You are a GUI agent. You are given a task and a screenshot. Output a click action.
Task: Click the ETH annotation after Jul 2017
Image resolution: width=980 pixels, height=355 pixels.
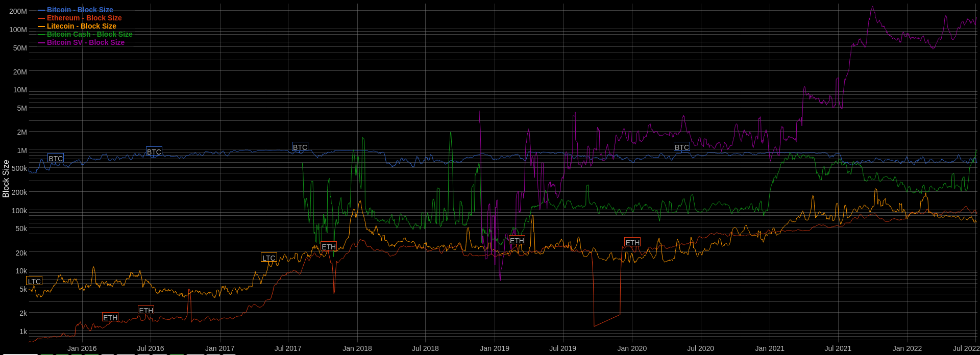click(329, 246)
